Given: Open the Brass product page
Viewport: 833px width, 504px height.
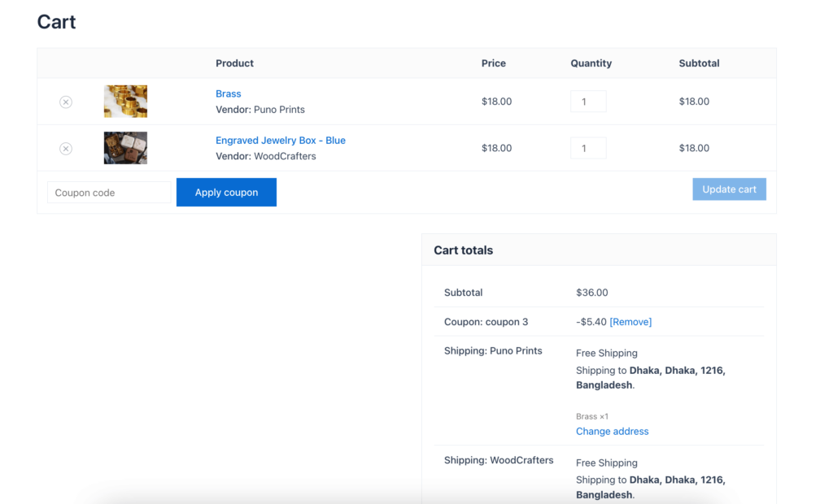Looking at the screenshot, I should pos(229,93).
